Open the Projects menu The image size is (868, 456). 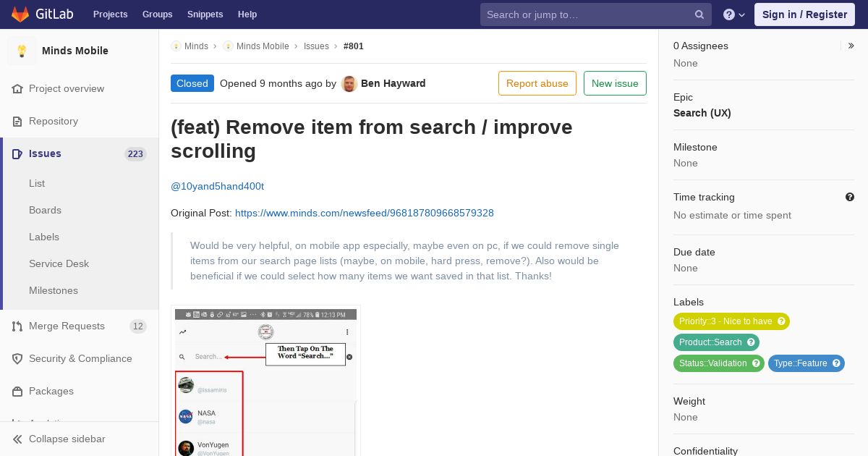click(110, 14)
